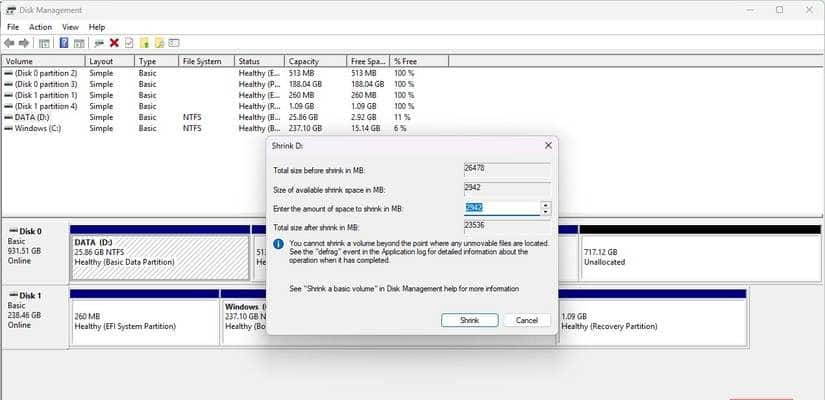Image resolution: width=825 pixels, height=400 pixels.
Task: Decrease shrink amount with down spinner arrow
Action: pyautogui.click(x=546, y=212)
